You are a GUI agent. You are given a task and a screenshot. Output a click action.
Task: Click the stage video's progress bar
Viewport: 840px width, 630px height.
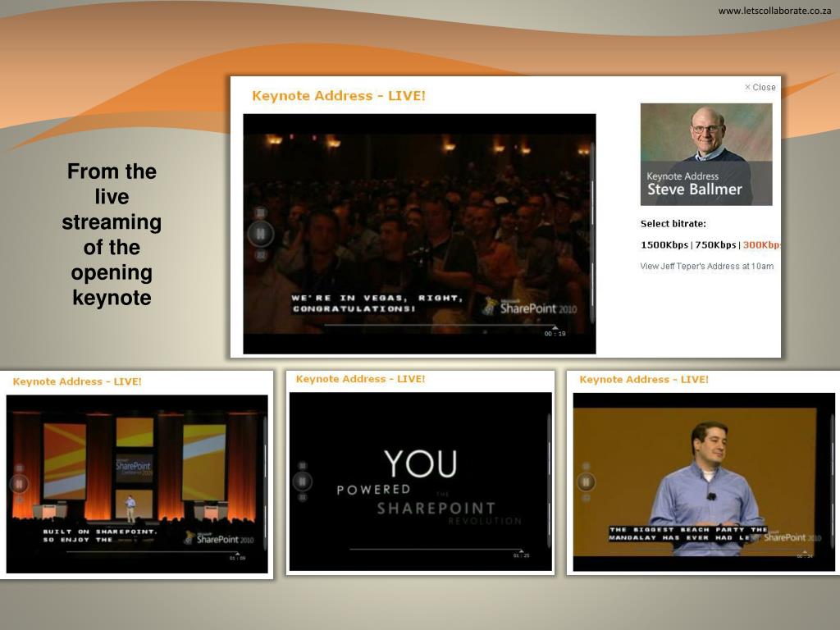click(152, 552)
